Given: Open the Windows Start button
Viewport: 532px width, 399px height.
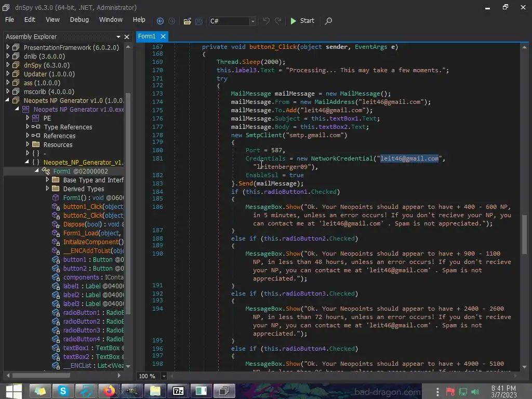Looking at the screenshot, I should point(14,391).
